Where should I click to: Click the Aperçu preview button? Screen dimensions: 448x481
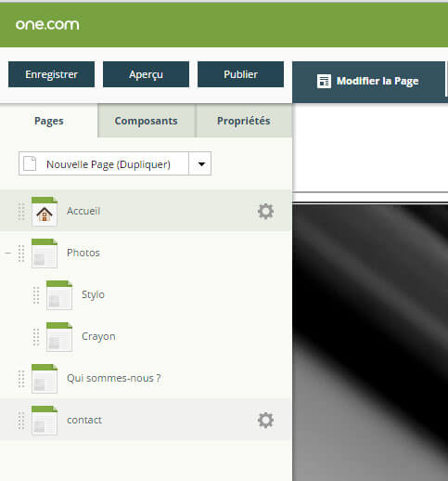point(146,74)
